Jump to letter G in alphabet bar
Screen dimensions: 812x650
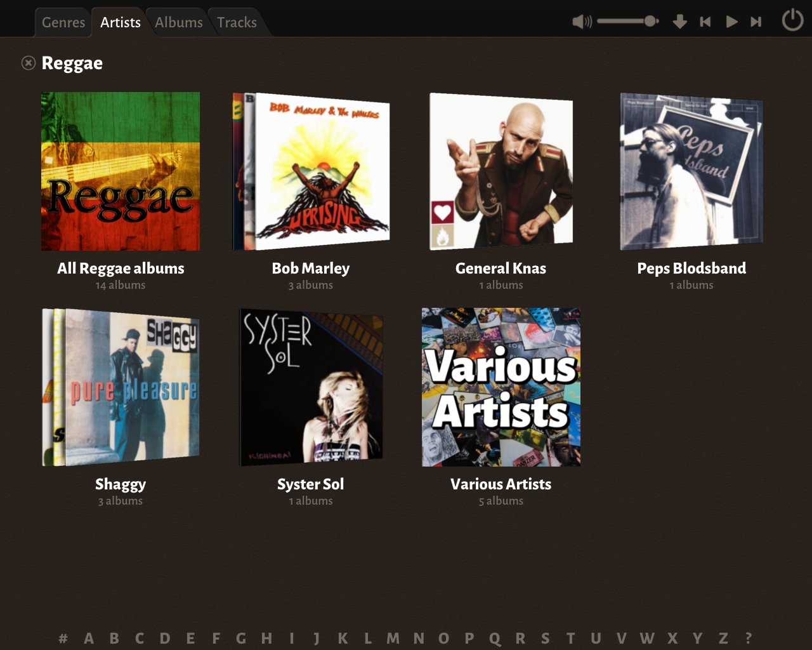pos(241,638)
